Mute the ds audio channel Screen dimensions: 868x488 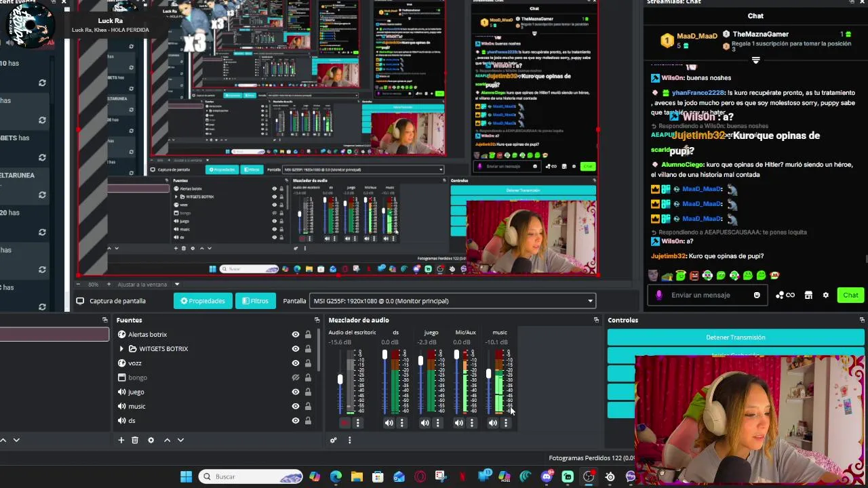(x=389, y=423)
